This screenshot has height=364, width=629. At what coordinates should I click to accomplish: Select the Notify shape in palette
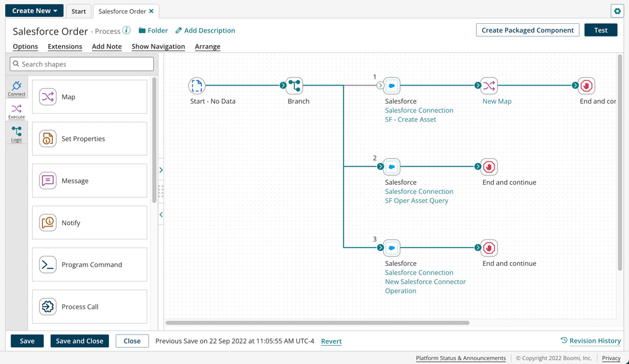(89, 223)
